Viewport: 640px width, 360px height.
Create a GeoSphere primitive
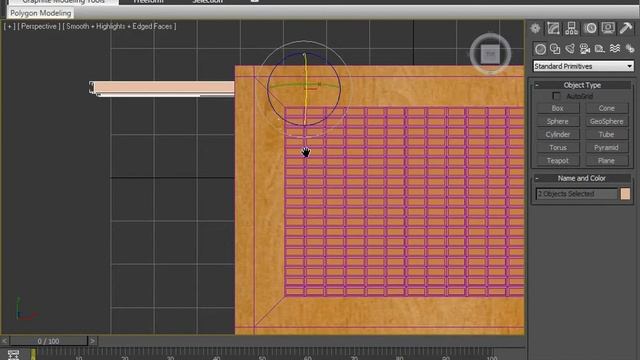pos(607,121)
